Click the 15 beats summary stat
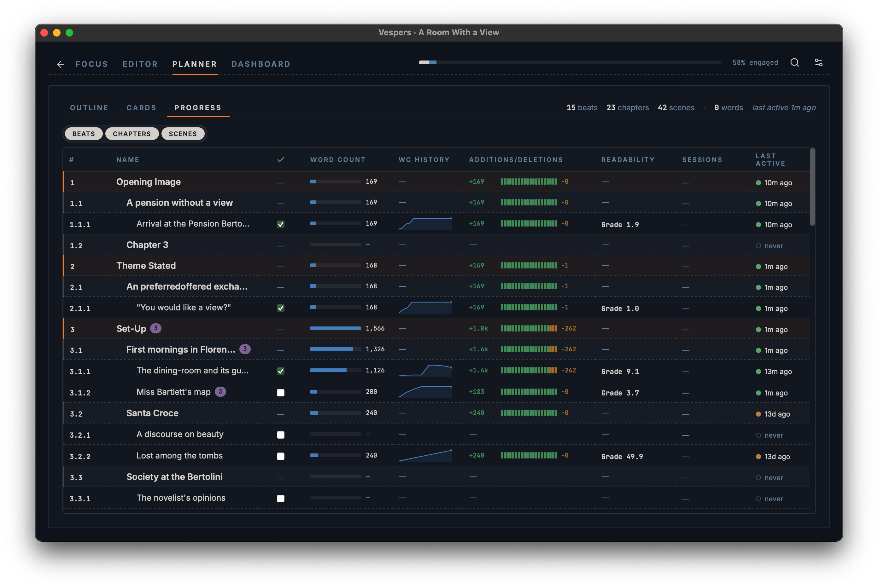The width and height of the screenshot is (878, 588). coord(582,108)
